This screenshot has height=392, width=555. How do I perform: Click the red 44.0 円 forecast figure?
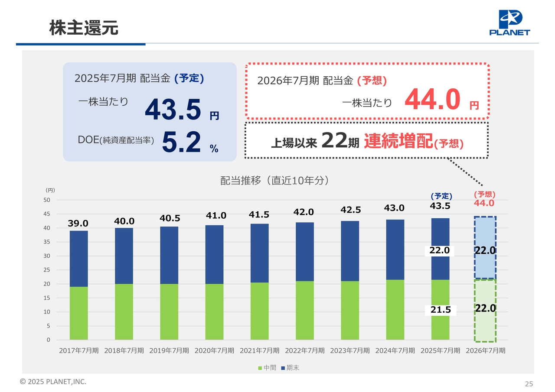(x=432, y=100)
